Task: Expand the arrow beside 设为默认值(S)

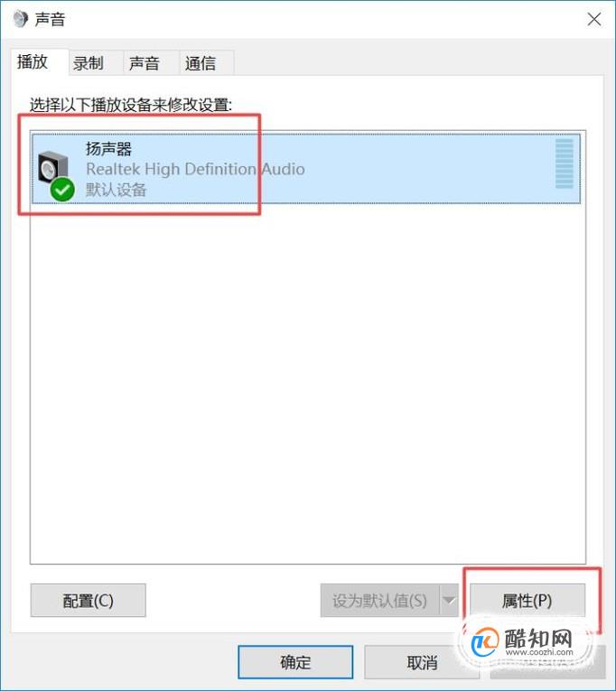Action: pyautogui.click(x=449, y=600)
